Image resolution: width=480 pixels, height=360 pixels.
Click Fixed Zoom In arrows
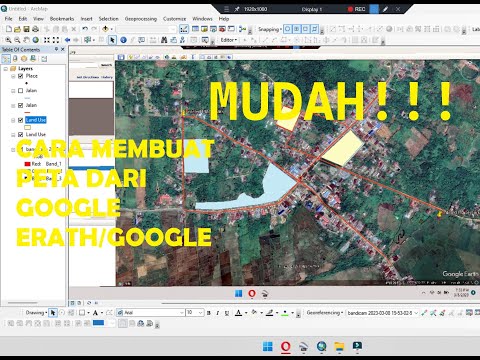click(47, 40)
